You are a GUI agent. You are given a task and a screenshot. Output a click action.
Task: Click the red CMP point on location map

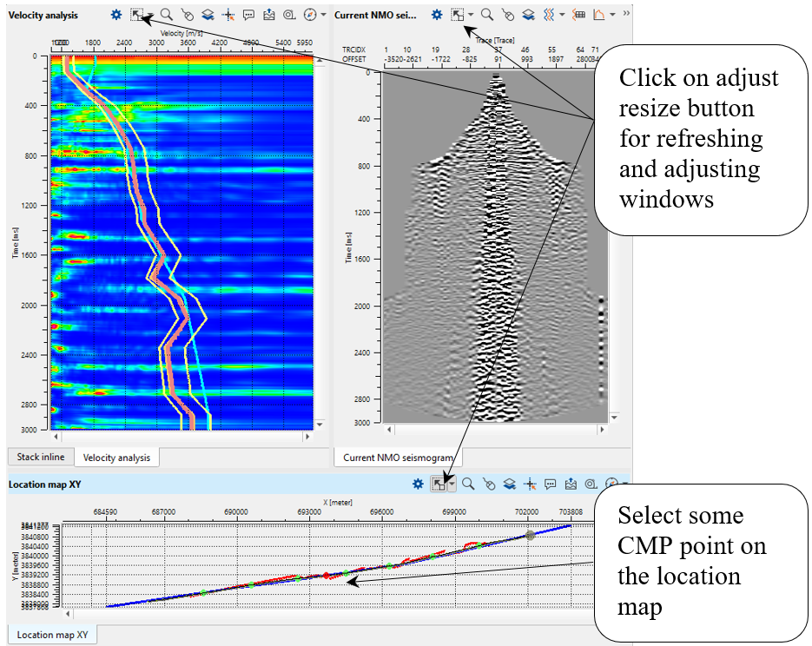(x=327, y=576)
